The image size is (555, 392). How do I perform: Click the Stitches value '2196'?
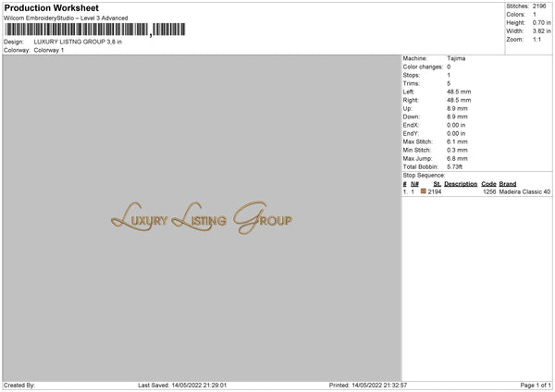coord(539,6)
